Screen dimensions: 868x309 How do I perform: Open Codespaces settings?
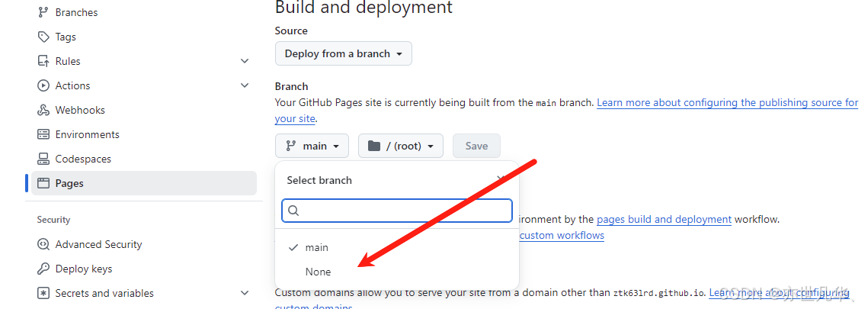pos(83,159)
